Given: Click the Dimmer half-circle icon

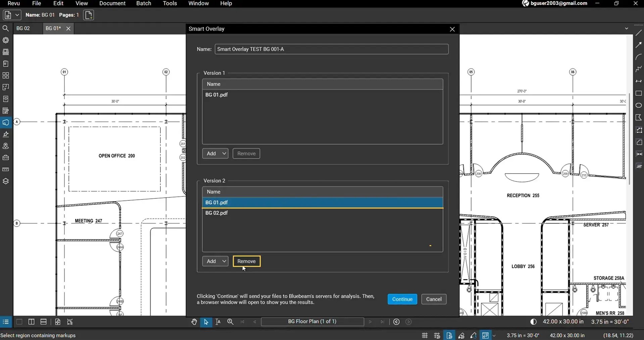Looking at the screenshot, I should 533,322.
